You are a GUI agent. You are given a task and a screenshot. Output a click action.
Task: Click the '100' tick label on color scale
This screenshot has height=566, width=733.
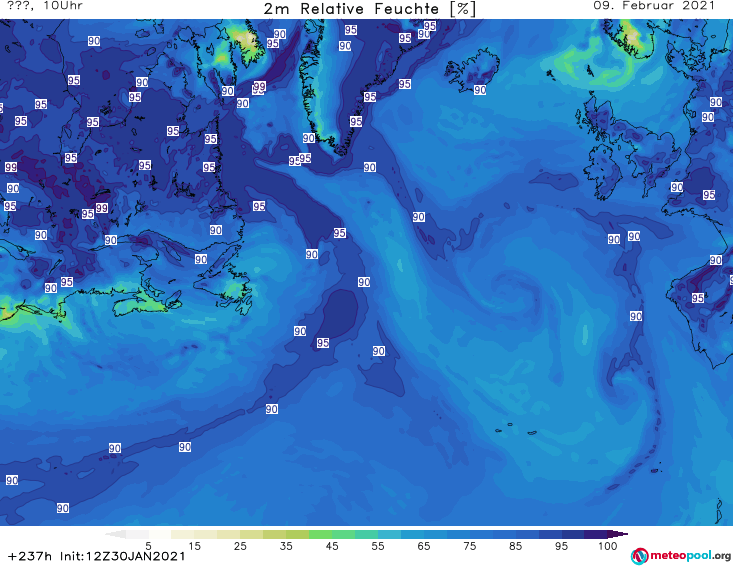608,546
